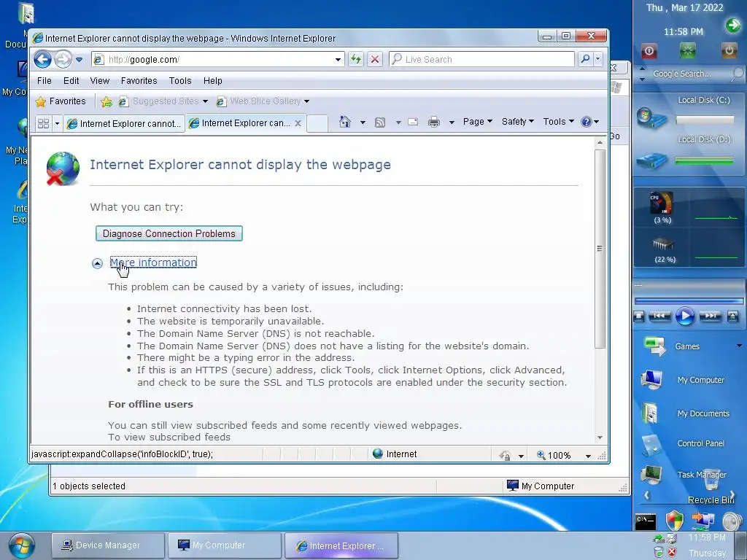Viewport: 747px width, 560px height.
Task: Click the Live Search magnifier button
Action: pos(585,59)
